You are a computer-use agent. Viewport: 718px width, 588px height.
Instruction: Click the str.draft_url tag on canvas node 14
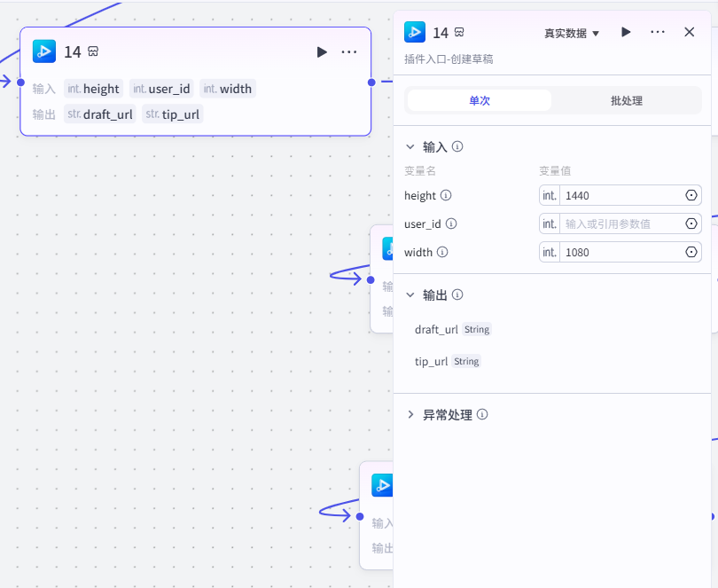point(100,114)
